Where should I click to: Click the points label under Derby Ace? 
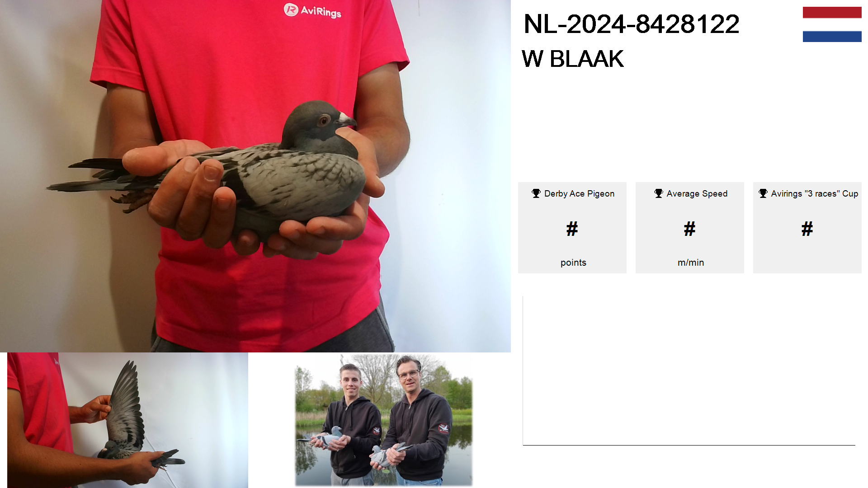[573, 263]
